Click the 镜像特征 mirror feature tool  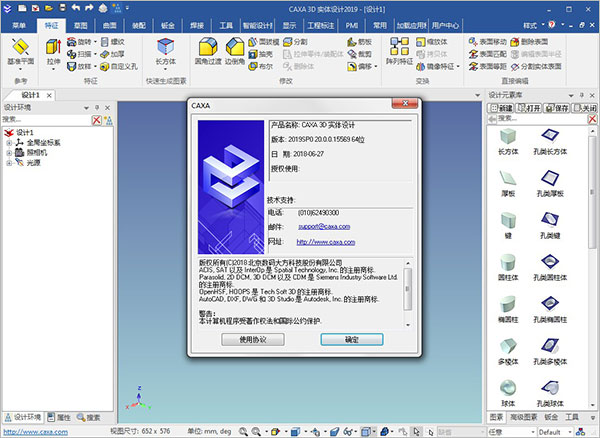click(x=435, y=66)
